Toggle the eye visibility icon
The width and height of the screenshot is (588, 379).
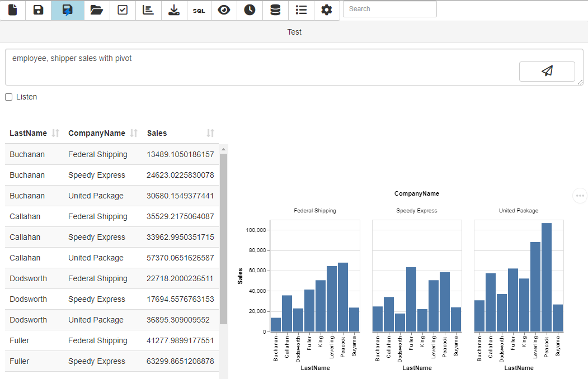(x=224, y=10)
